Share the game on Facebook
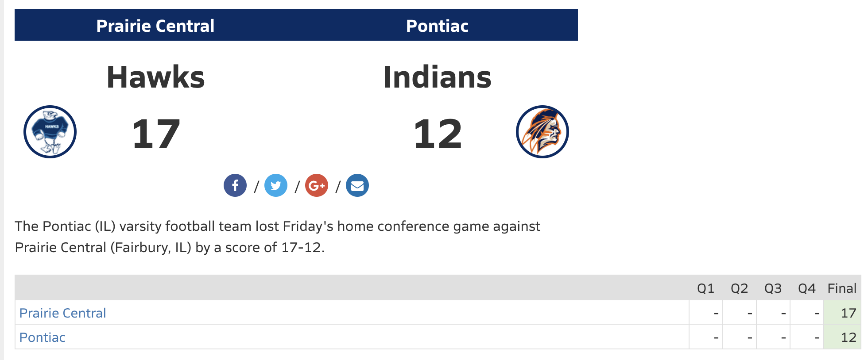868x360 pixels. coord(235,185)
